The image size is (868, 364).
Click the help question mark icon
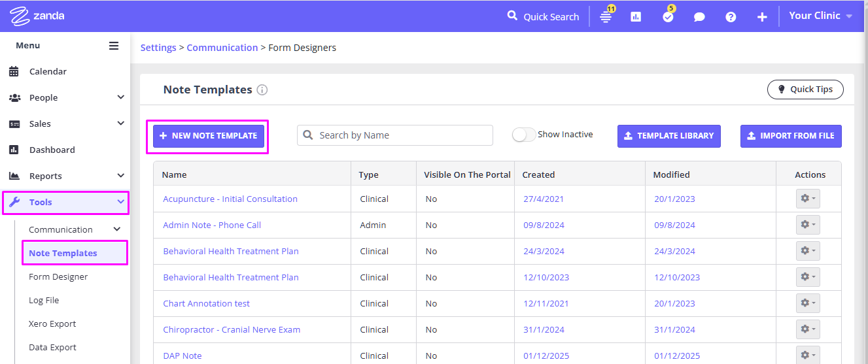point(731,17)
